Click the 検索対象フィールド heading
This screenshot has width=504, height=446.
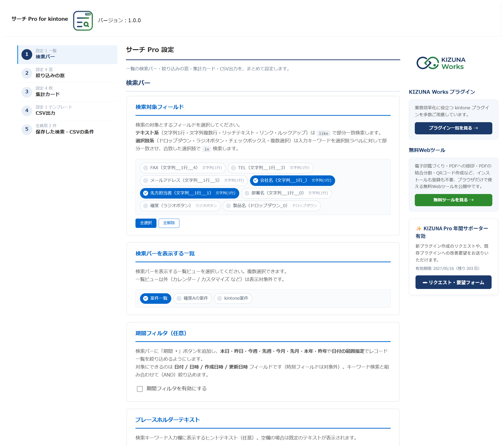point(160,107)
